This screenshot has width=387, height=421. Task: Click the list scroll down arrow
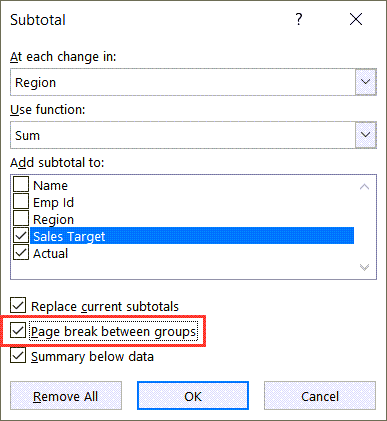click(364, 267)
